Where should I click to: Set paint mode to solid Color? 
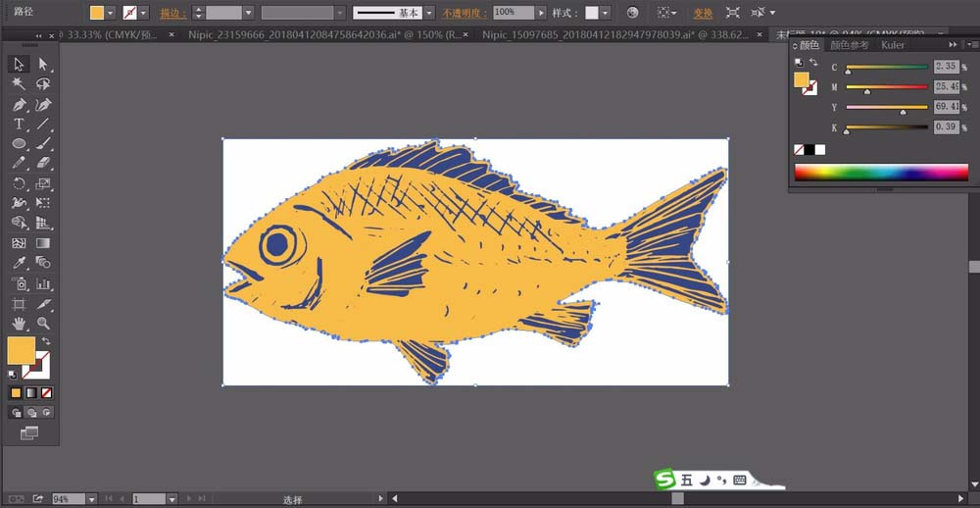click(x=17, y=393)
